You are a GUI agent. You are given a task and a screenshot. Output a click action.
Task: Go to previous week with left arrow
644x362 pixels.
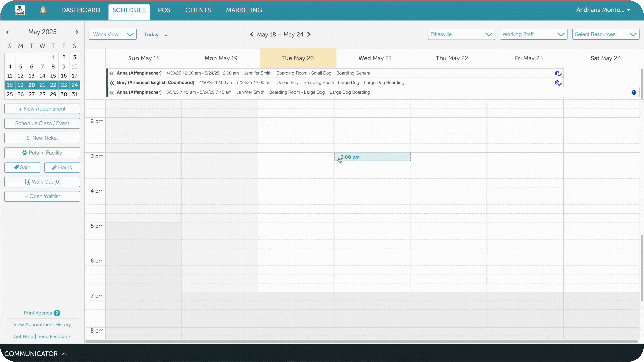[x=252, y=34]
